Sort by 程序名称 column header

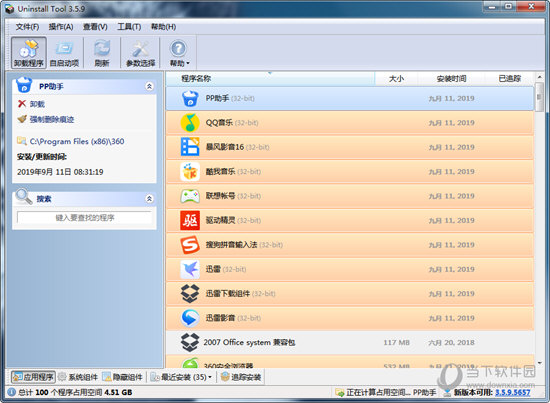pyautogui.click(x=270, y=79)
